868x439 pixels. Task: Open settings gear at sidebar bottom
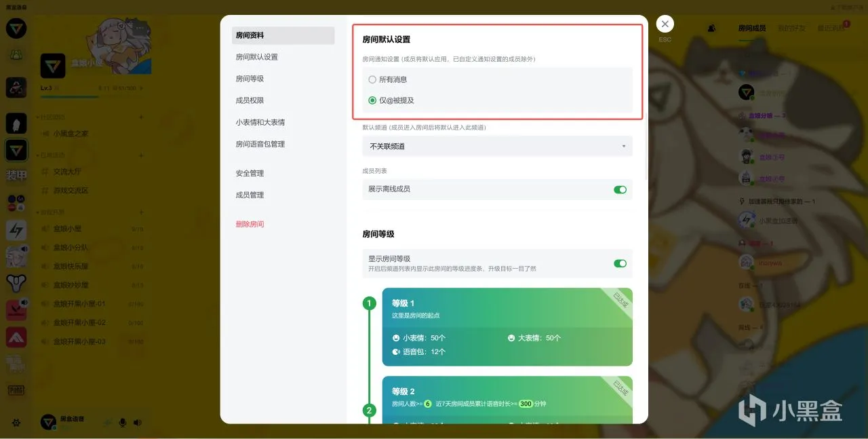click(16, 423)
